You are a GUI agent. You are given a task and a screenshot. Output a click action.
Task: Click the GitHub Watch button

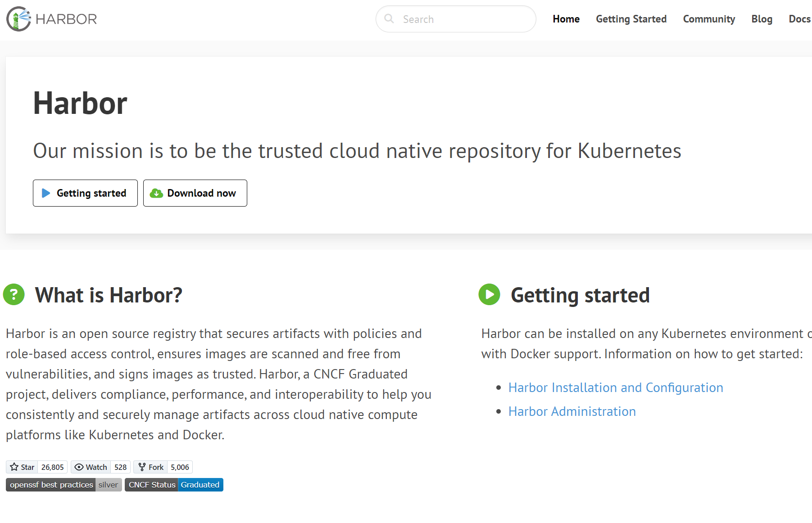[91, 467]
